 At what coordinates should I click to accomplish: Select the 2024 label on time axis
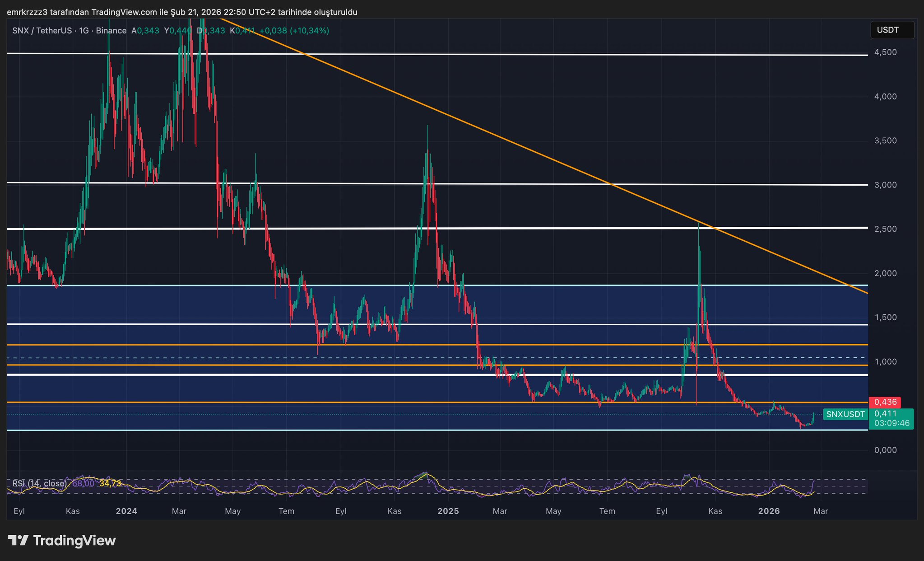(x=126, y=511)
